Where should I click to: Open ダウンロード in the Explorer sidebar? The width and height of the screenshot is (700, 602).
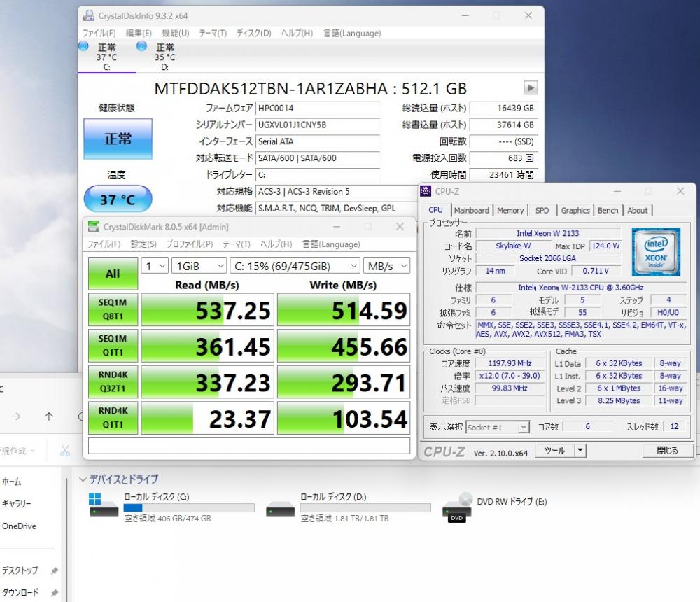coord(20,593)
